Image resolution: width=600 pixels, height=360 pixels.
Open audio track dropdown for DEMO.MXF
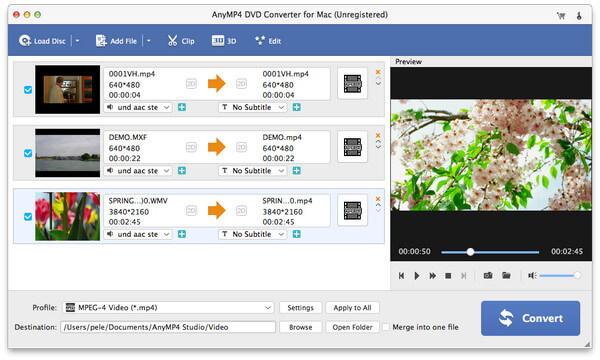[138, 171]
